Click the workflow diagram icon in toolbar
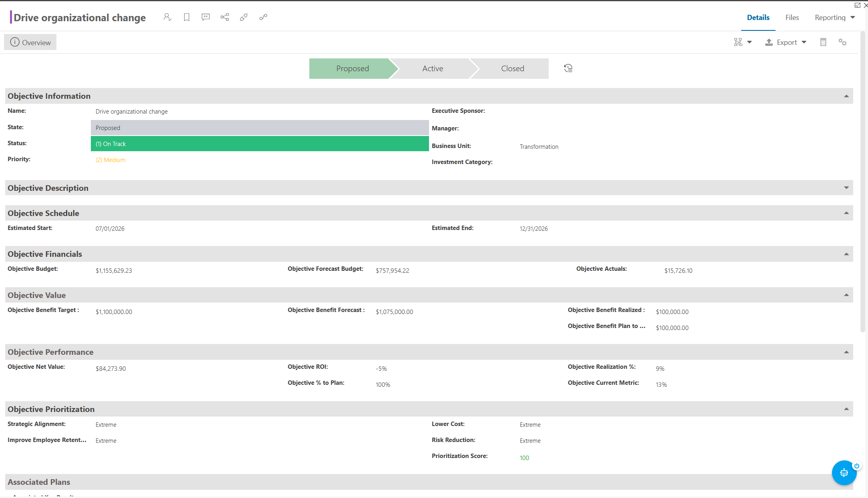The width and height of the screenshot is (868, 498). coord(738,42)
